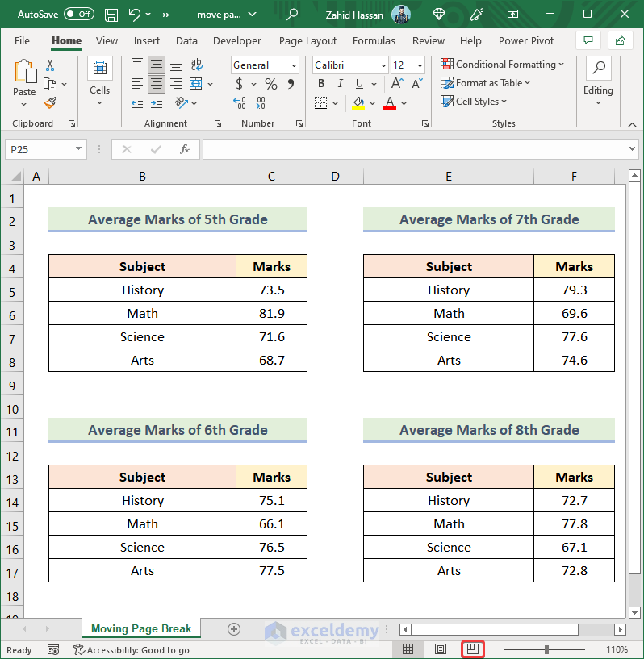This screenshot has width=644, height=659.
Task: Switch to the Formulas tab
Action: 374,41
